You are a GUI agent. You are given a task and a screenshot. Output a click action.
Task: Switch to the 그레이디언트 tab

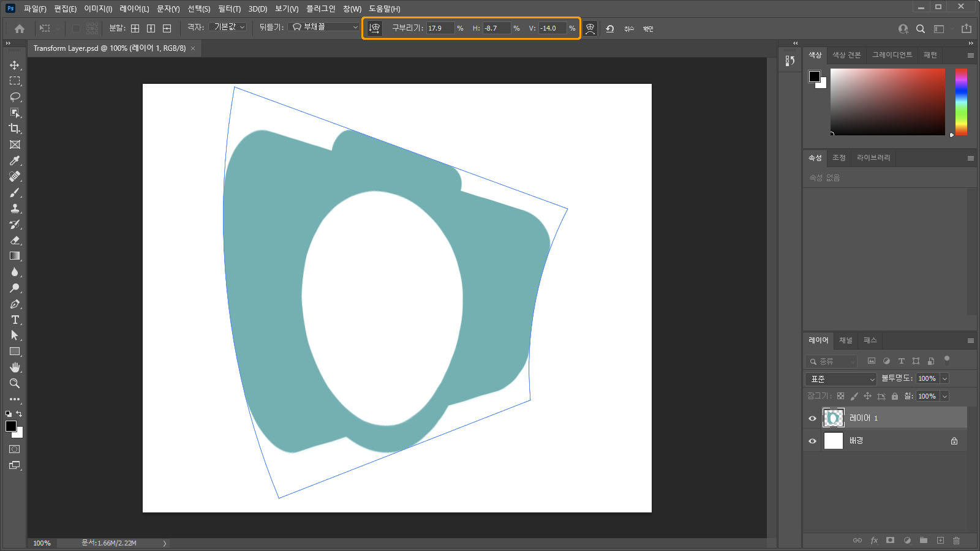892,55
